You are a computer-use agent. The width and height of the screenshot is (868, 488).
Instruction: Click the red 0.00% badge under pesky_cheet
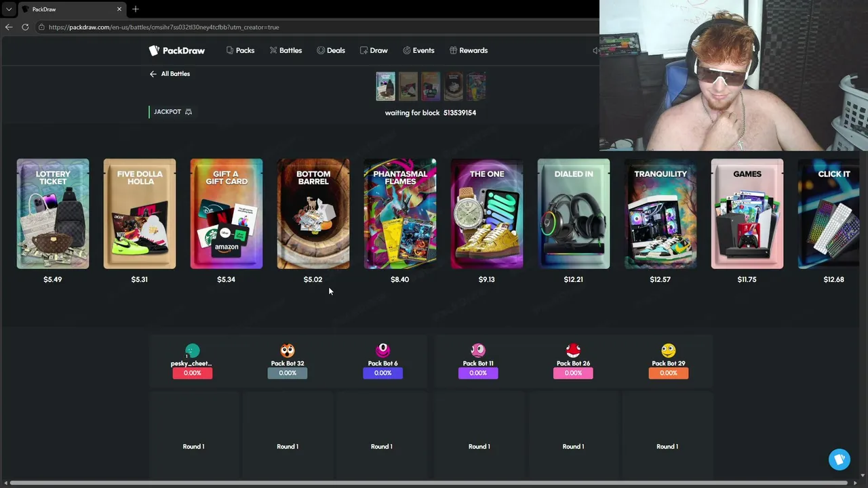[x=193, y=373]
